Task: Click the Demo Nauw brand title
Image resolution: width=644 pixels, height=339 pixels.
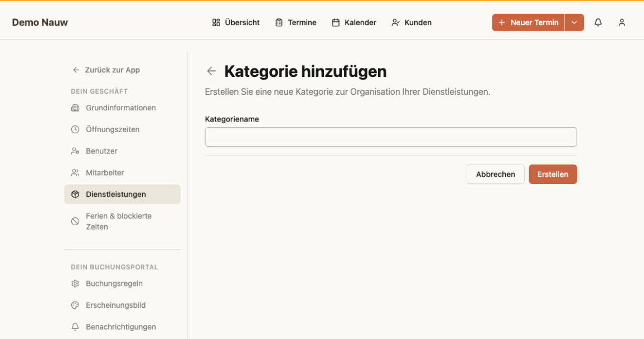Action: (x=40, y=23)
